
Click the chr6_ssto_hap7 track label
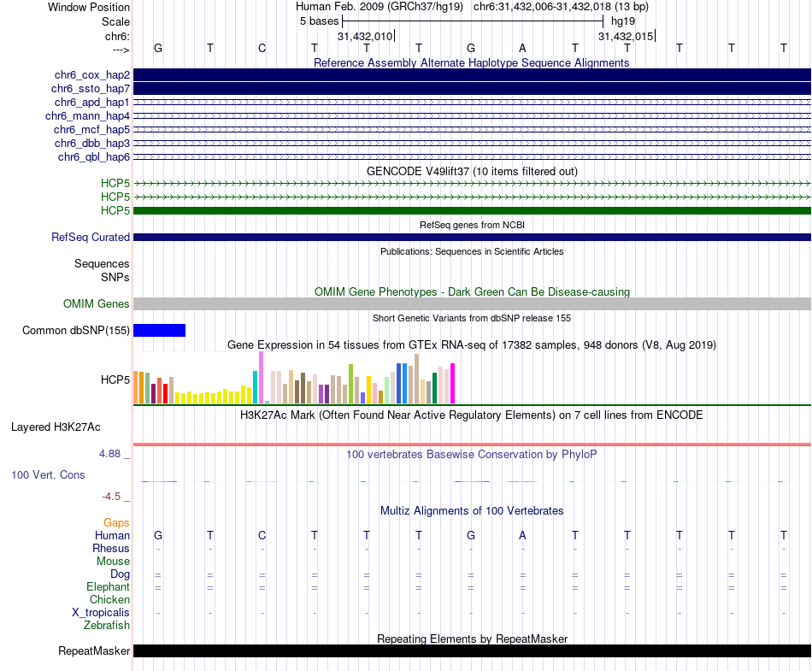click(91, 89)
